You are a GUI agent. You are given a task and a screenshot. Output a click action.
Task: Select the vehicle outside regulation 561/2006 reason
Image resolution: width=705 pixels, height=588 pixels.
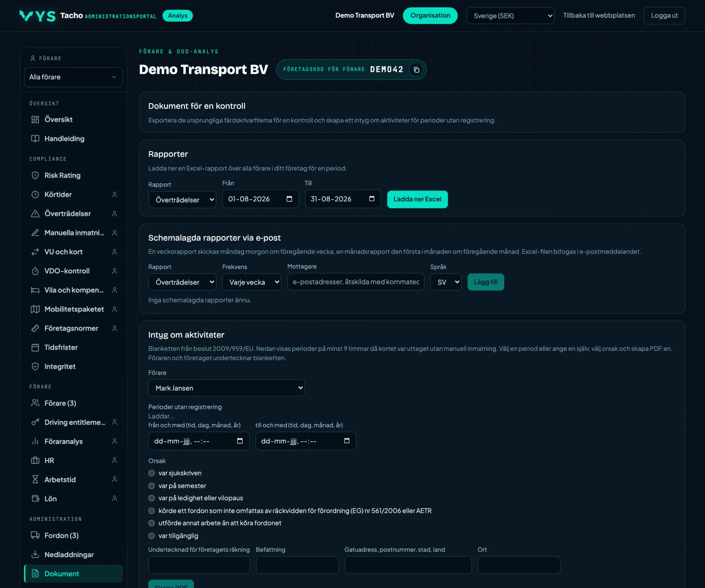152,511
